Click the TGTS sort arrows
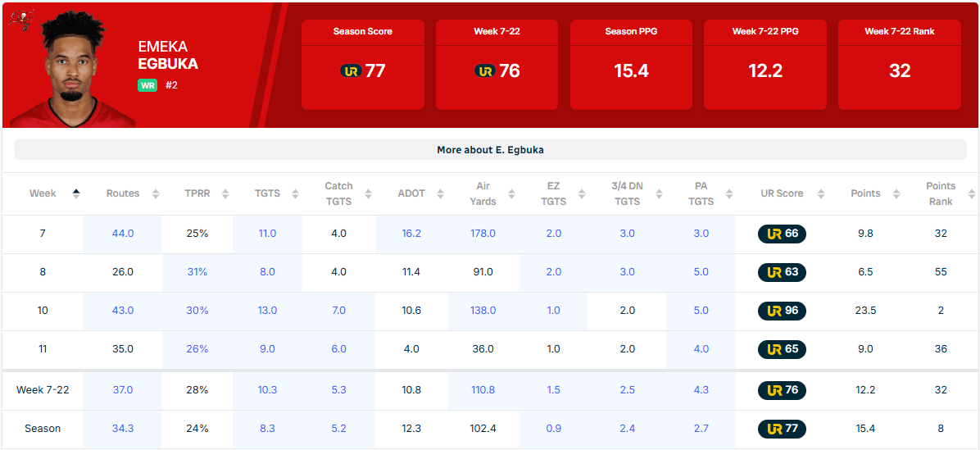 (297, 194)
